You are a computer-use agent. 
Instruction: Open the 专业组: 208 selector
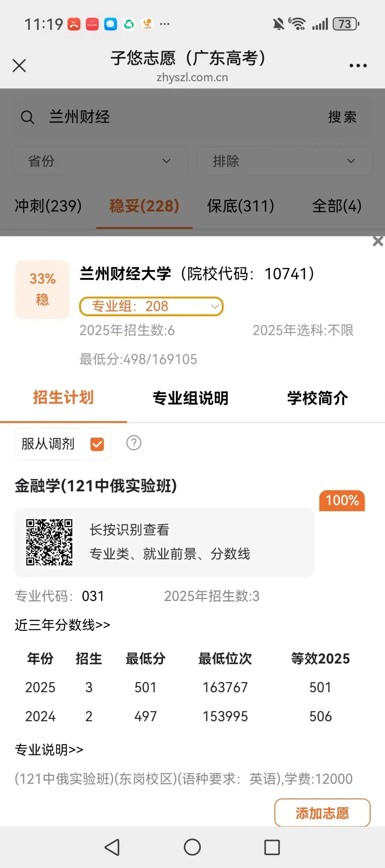(x=151, y=306)
